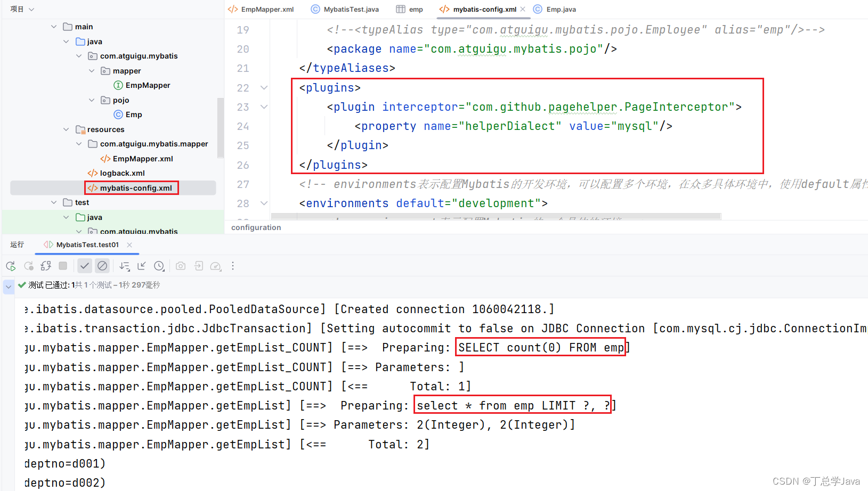Viewport: 868px width, 491px height.
Task: Click the 'select * from emp LIMIT' log text
Action: click(x=496, y=406)
